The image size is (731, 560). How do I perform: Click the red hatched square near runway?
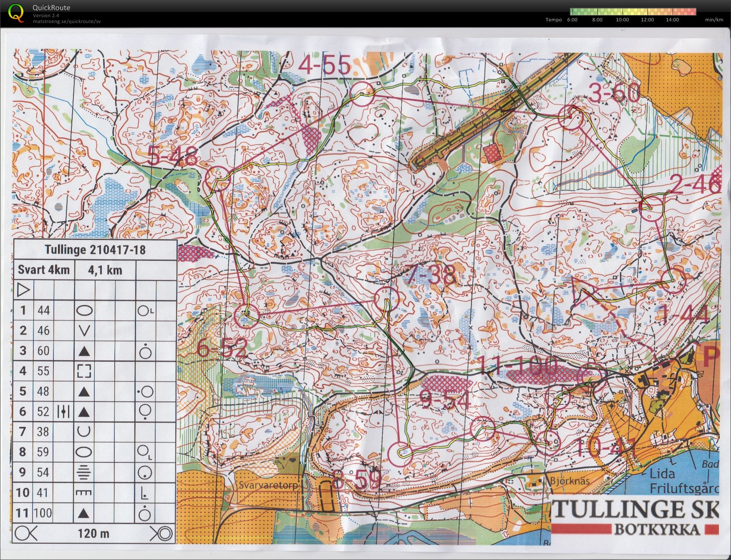point(493,153)
